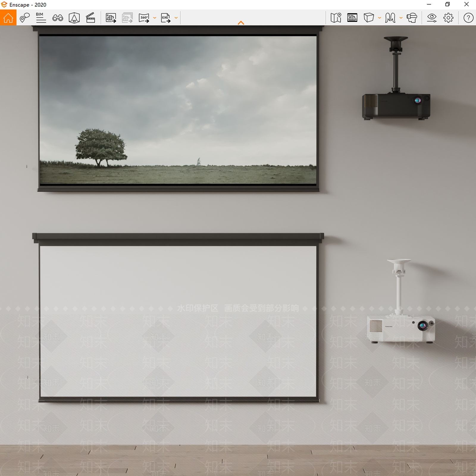Viewport: 476px width, 476px height.
Task: Open the help question mark icon
Action: (x=468, y=18)
